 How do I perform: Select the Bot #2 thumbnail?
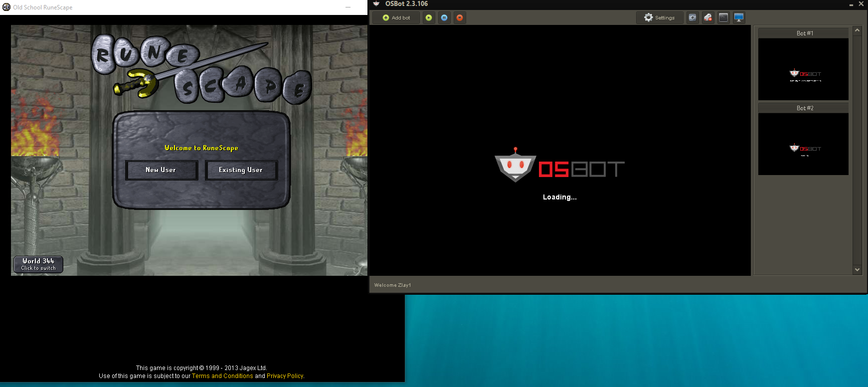803,144
